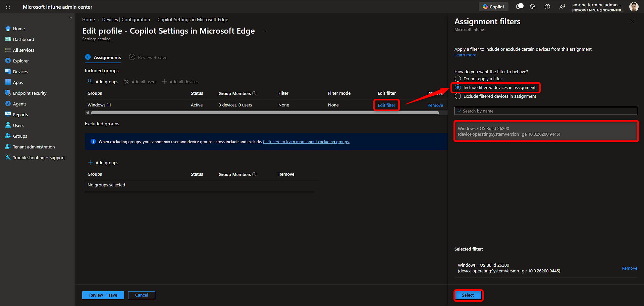The image size is (644, 306).
Task: Open the app launcher waffle icon
Action: tap(8, 7)
